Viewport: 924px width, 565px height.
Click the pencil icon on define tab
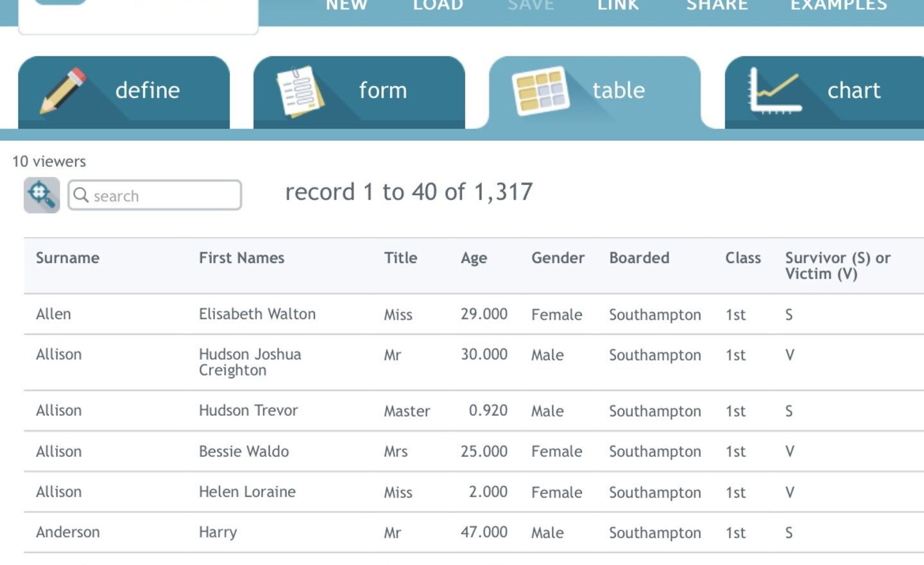click(63, 91)
